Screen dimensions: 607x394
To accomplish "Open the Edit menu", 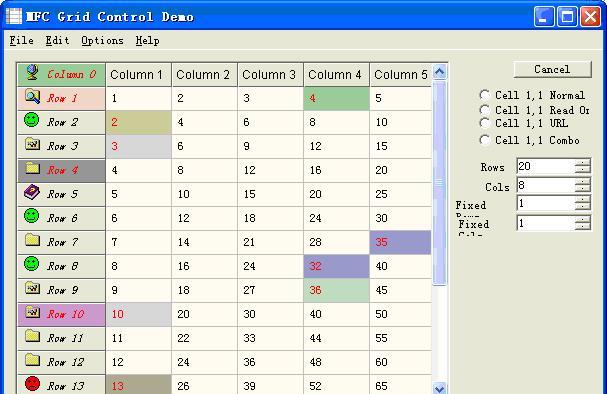I will [57, 40].
